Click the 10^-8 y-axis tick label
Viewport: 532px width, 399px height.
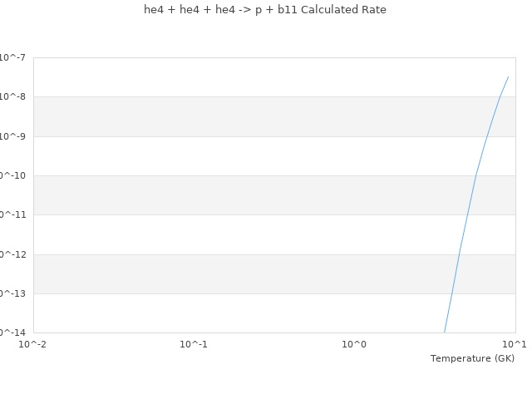click(x=12, y=96)
